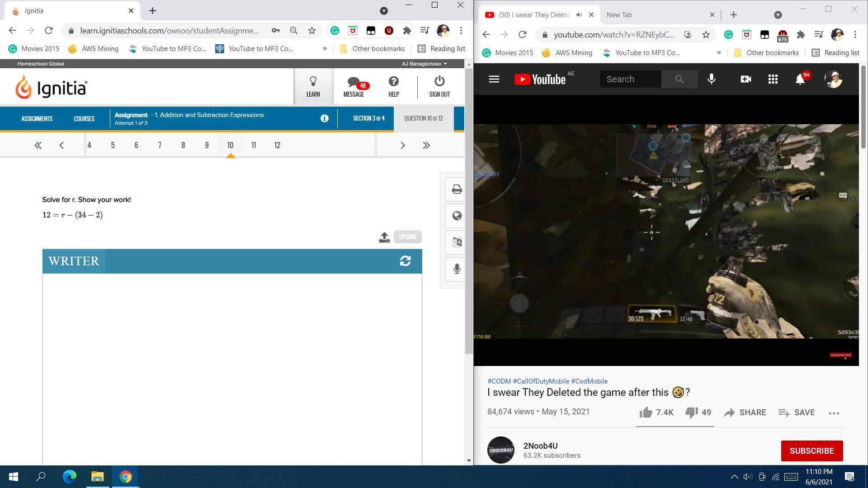The image size is (868, 488).
Task: Click the YouTube search field
Action: pos(630,80)
